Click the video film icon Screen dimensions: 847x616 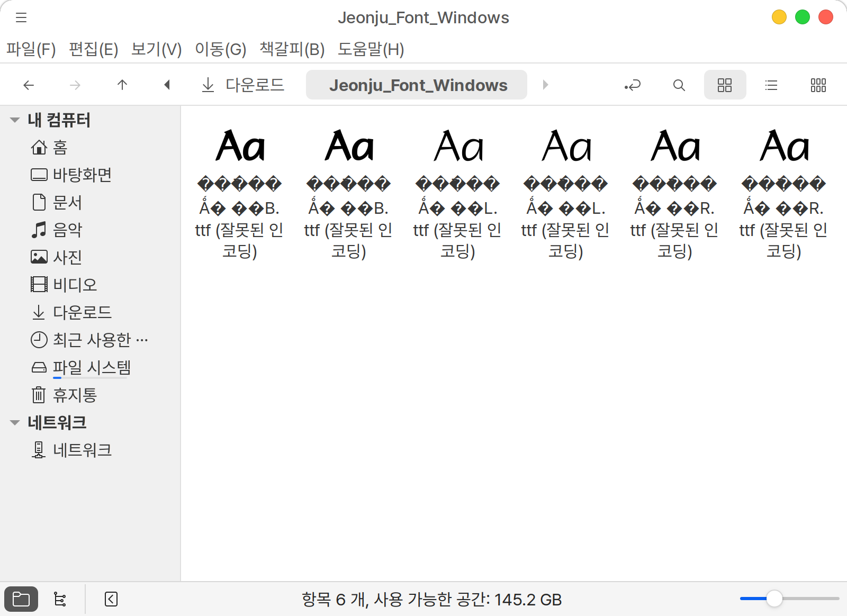pos(39,285)
